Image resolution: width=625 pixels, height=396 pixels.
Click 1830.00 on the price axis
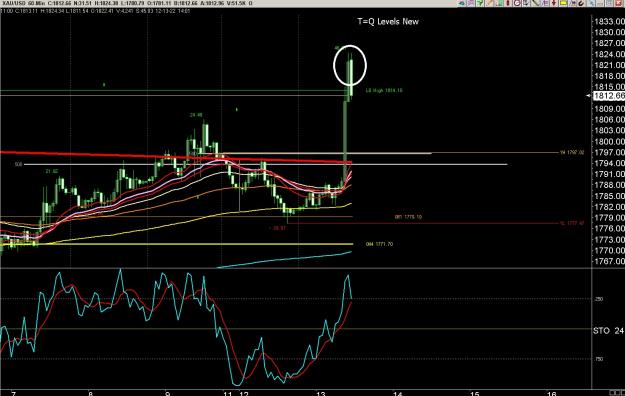[609, 32]
